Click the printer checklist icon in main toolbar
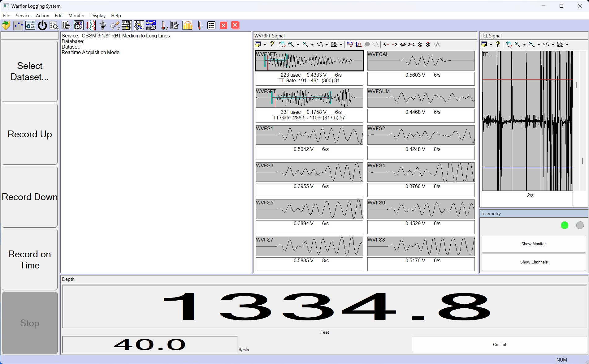Viewport: 589px width, 364px height. 66,25
